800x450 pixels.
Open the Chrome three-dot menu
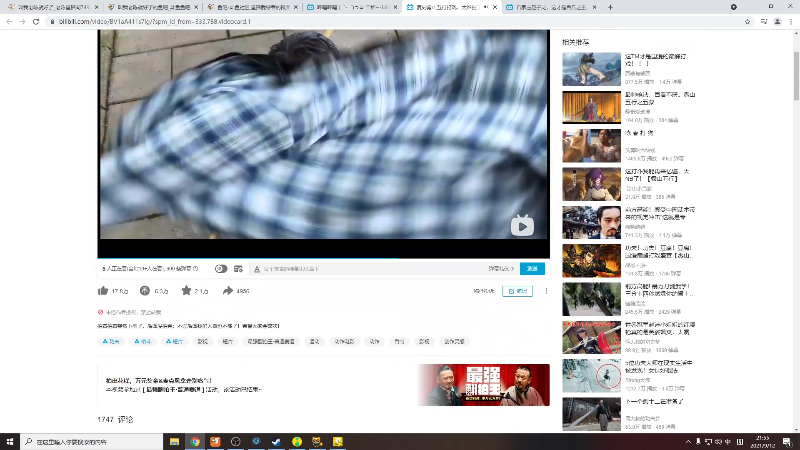[791, 21]
